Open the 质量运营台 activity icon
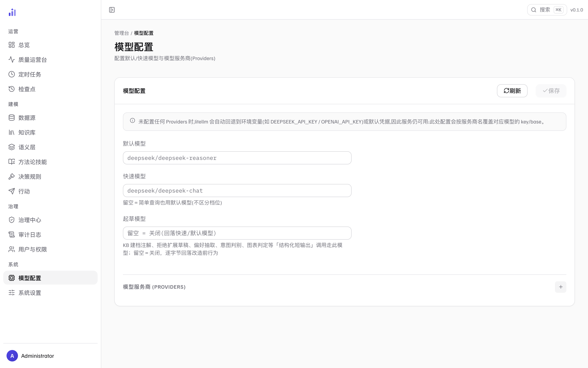 (x=12, y=60)
